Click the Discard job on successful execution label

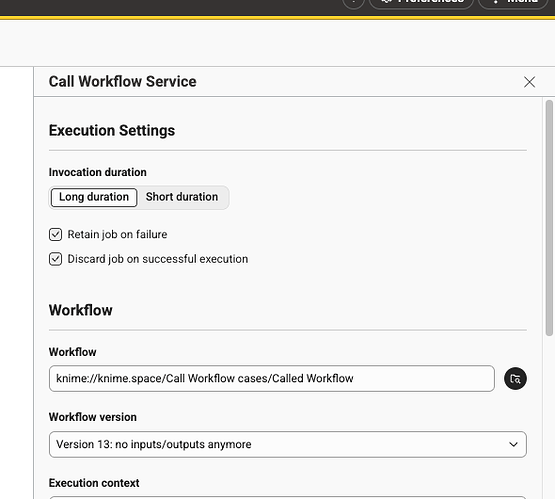pos(158,259)
